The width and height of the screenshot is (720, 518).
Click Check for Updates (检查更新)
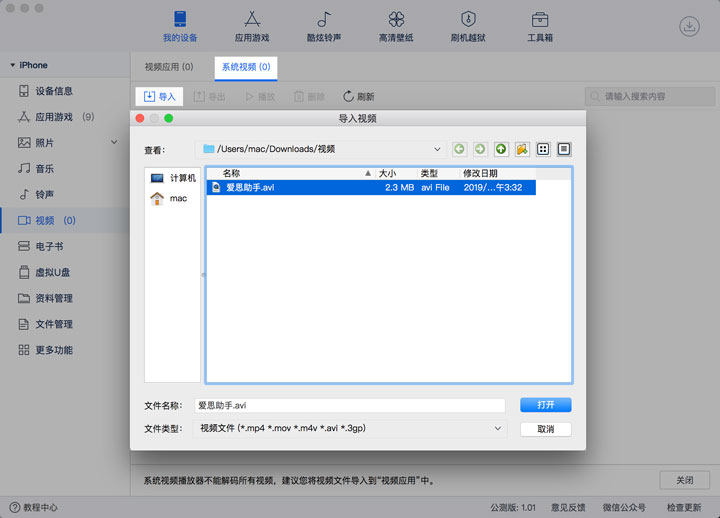tap(684, 507)
